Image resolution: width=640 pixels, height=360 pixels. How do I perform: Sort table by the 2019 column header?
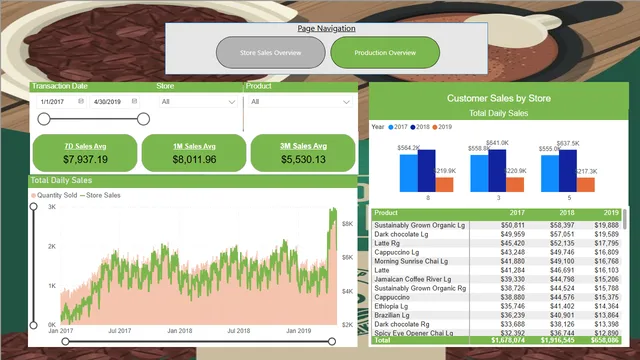(611, 213)
